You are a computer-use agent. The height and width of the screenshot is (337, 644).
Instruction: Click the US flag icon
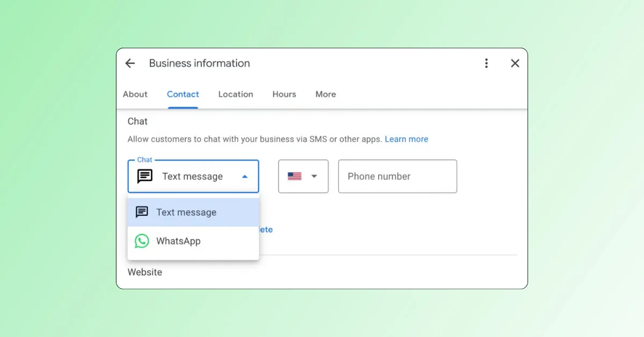(x=295, y=176)
